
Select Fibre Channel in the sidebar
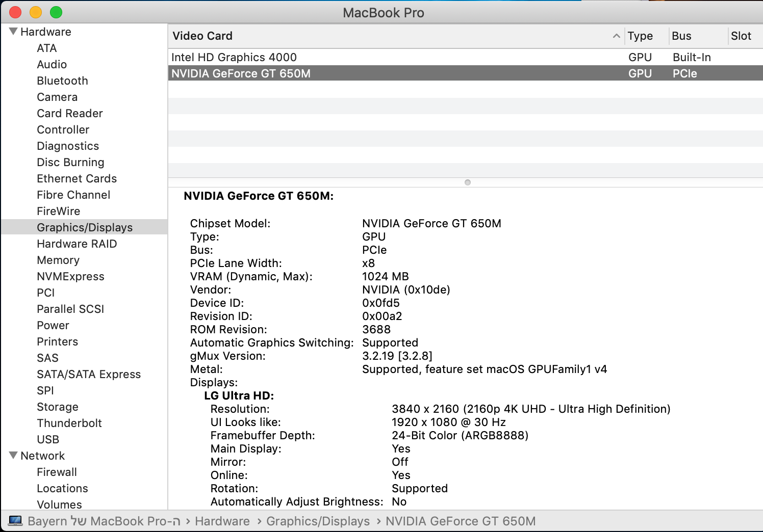pos(73,195)
